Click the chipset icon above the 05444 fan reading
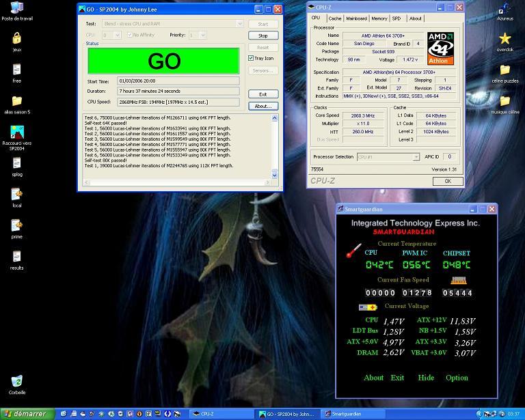 [459, 280]
